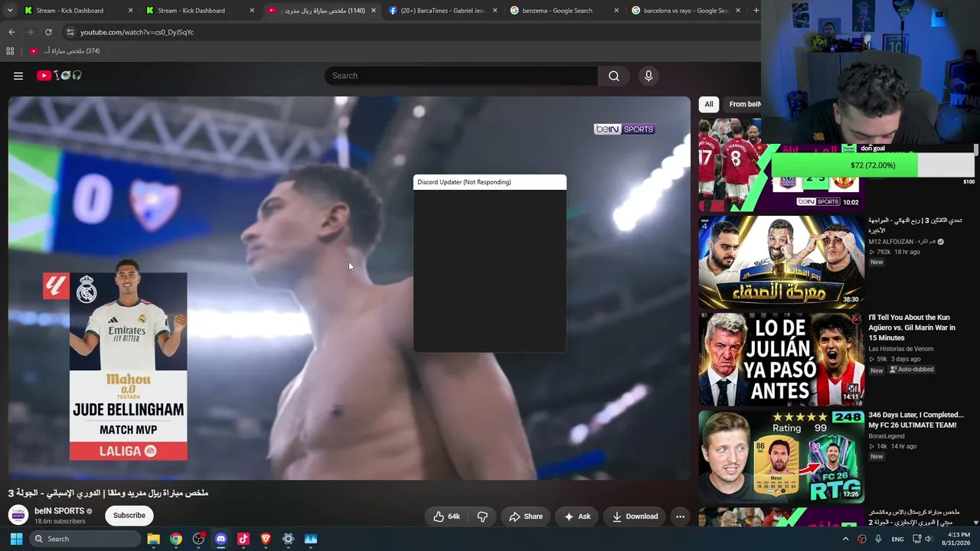Open the bookmarked YouTube video (374)

(x=64, y=51)
